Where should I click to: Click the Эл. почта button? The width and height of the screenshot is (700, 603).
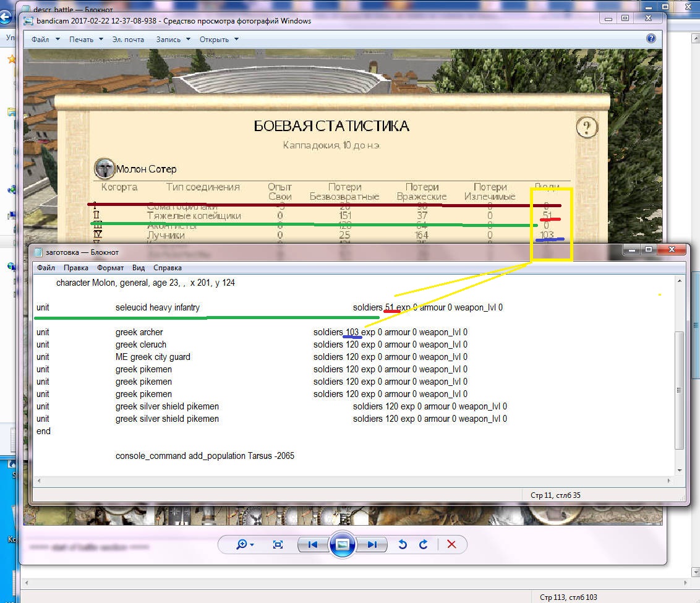click(x=128, y=40)
